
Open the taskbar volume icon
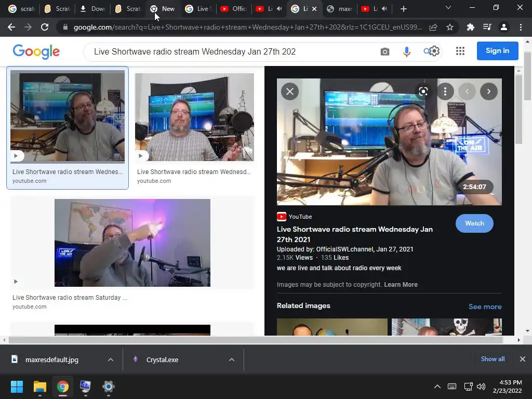tap(481, 387)
